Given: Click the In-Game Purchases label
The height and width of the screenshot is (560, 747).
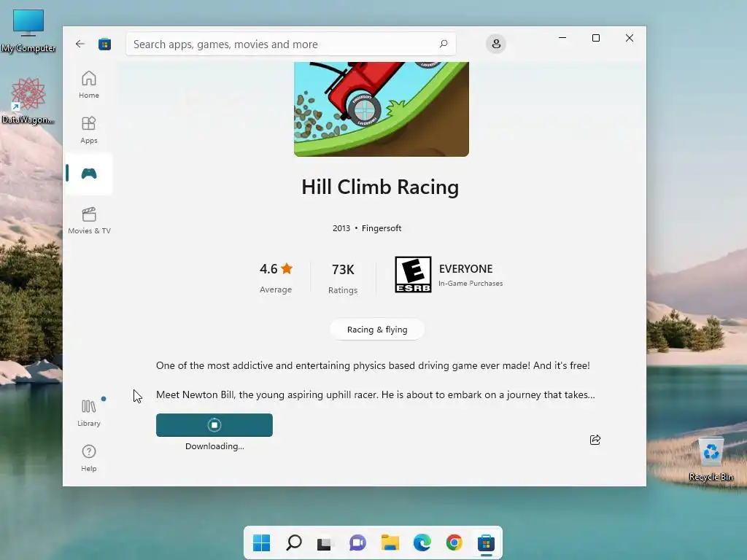Looking at the screenshot, I should (471, 284).
